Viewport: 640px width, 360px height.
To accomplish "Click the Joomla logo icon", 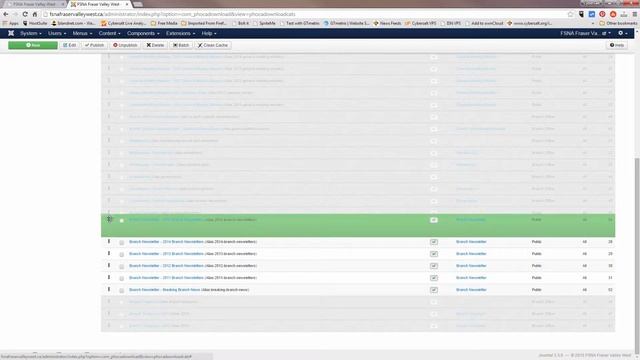I will pos(11,33).
